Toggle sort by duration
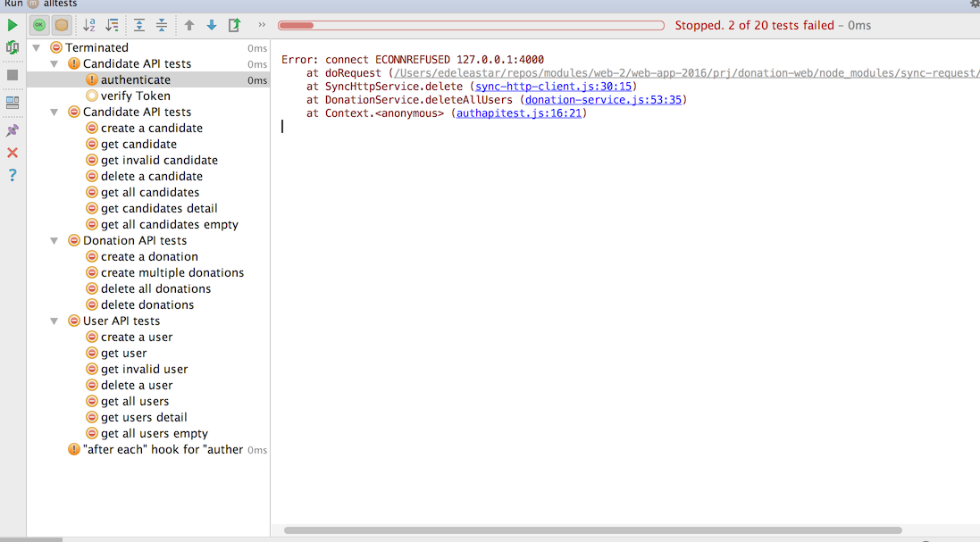980x542 pixels. click(x=112, y=25)
